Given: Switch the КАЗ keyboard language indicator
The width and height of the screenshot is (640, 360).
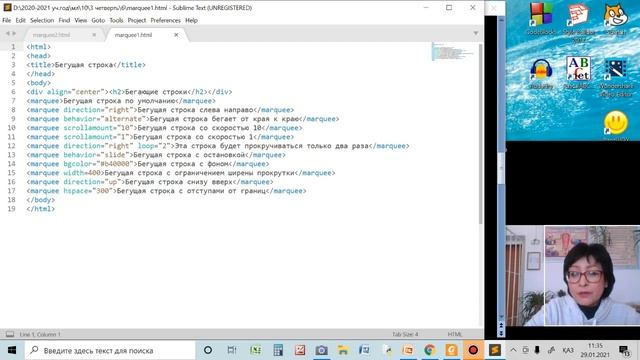Looking at the screenshot, I should click(x=568, y=350).
